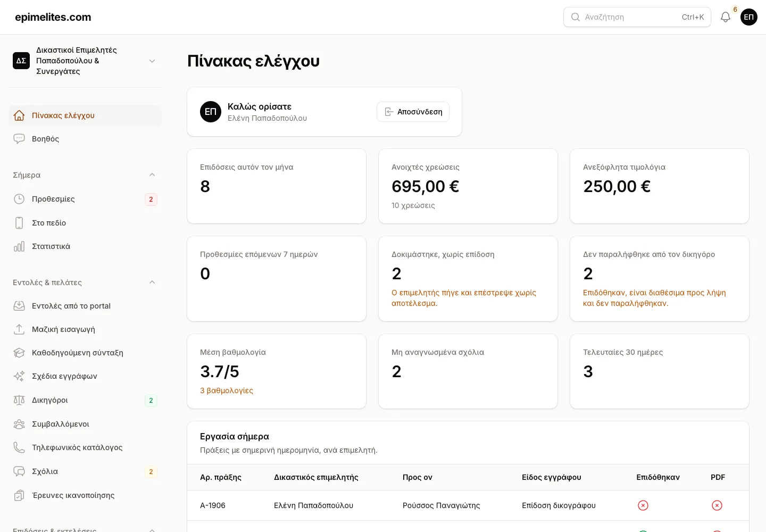Collapse the Εντολές & πελάτες sidebar section
The width and height of the screenshot is (766, 532).
tap(152, 282)
